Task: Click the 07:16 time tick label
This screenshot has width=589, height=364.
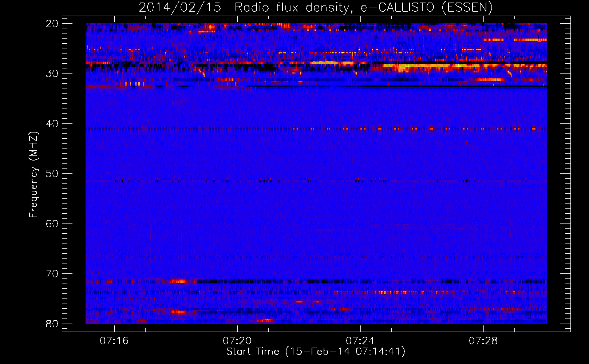Action: [x=114, y=341]
